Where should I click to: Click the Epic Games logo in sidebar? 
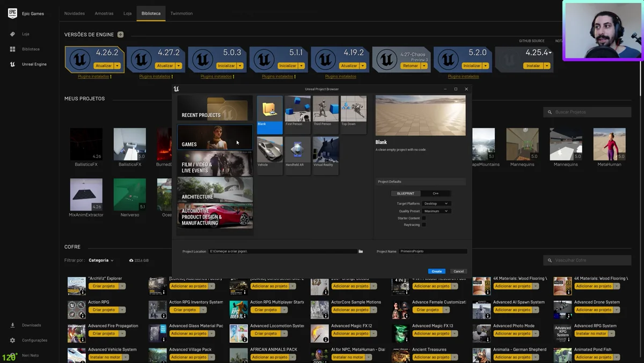point(12,13)
